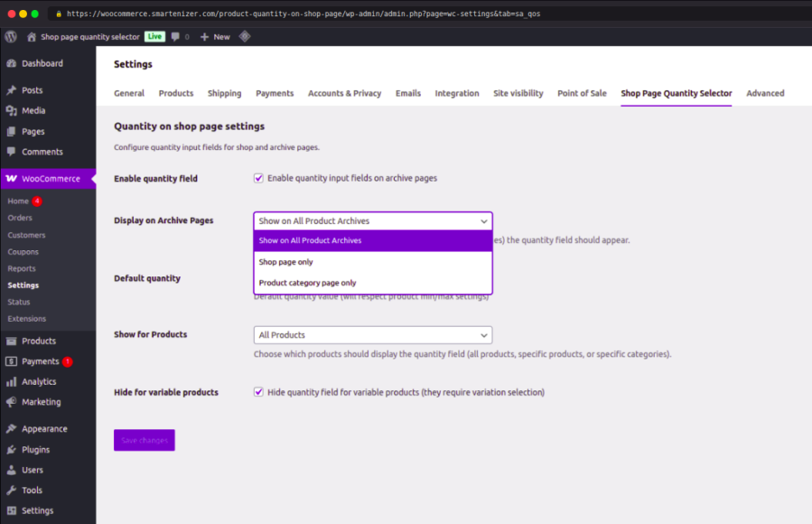Click the padlock icon in address bar
This screenshot has width=812, height=524.
pos(59,14)
